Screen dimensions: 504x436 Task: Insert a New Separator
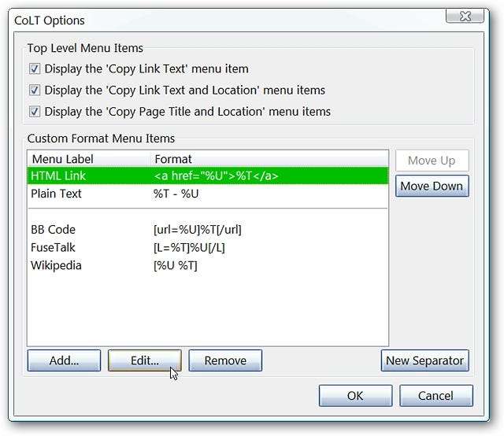(x=425, y=360)
